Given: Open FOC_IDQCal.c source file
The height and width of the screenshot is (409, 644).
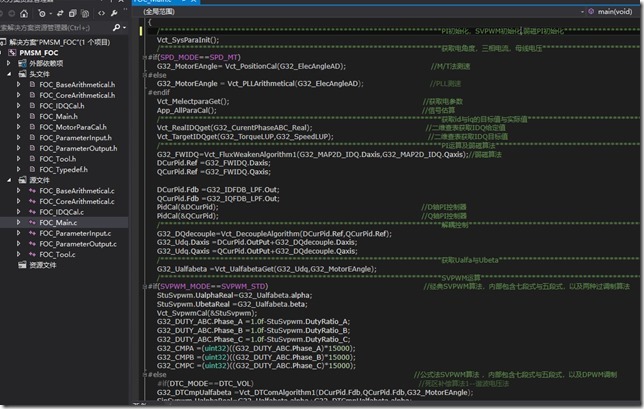Looking at the screenshot, I should 61,212.
